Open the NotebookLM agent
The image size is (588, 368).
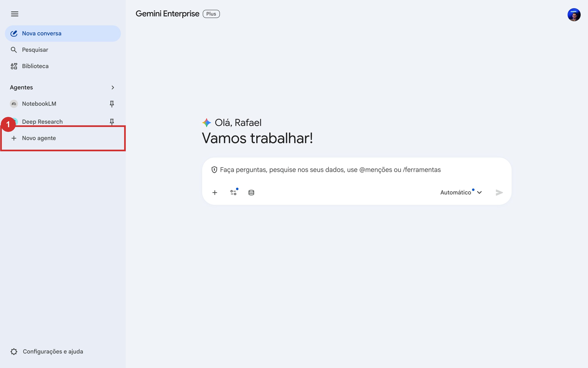[63, 104]
